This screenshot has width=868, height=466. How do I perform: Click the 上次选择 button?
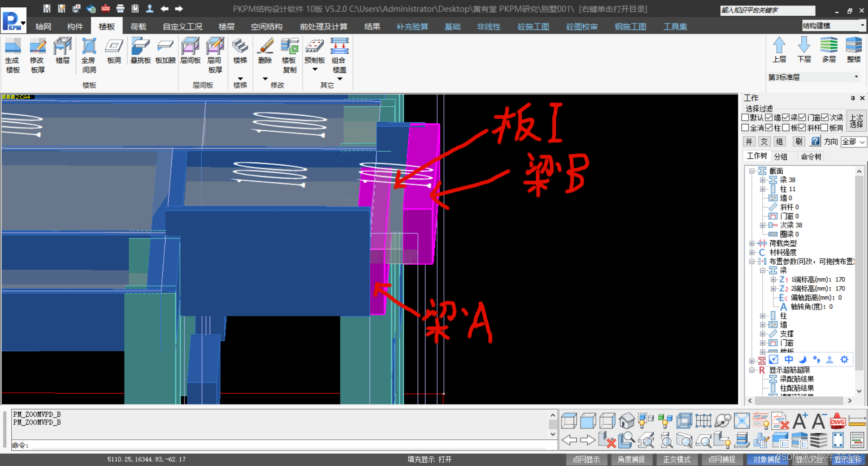pos(856,121)
